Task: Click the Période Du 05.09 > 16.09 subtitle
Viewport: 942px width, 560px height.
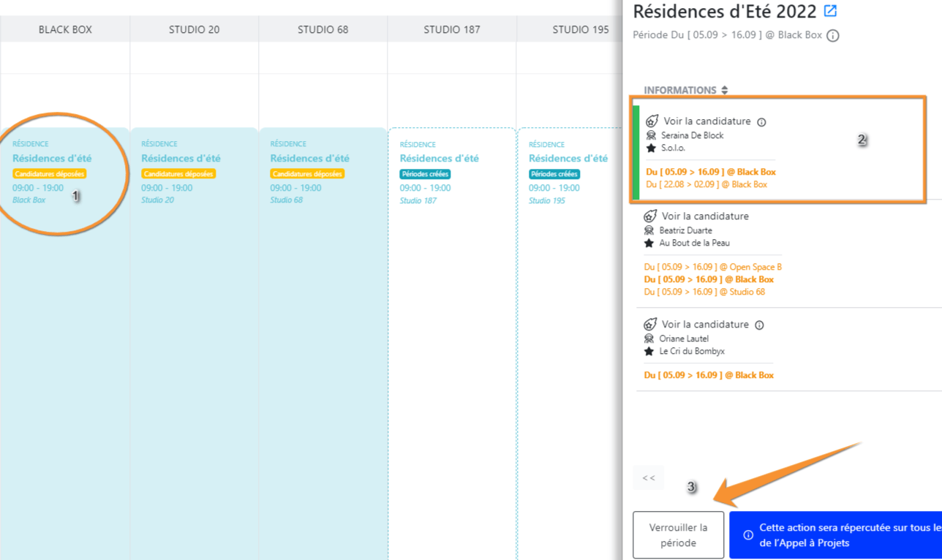Action: (x=727, y=35)
